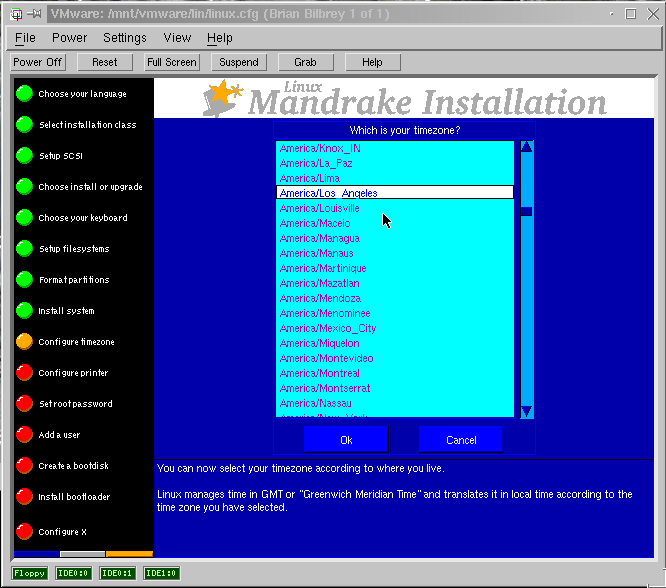
Task: Click the Power Off toolbar button
Action: click(x=38, y=62)
